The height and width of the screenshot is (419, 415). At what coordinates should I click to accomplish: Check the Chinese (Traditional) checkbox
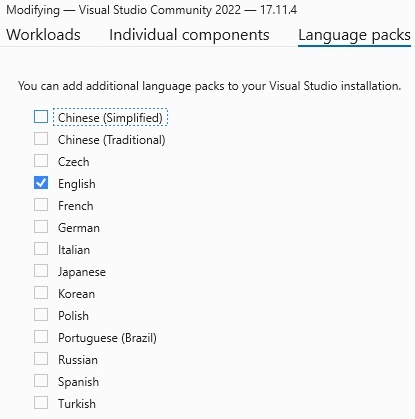[41, 139]
